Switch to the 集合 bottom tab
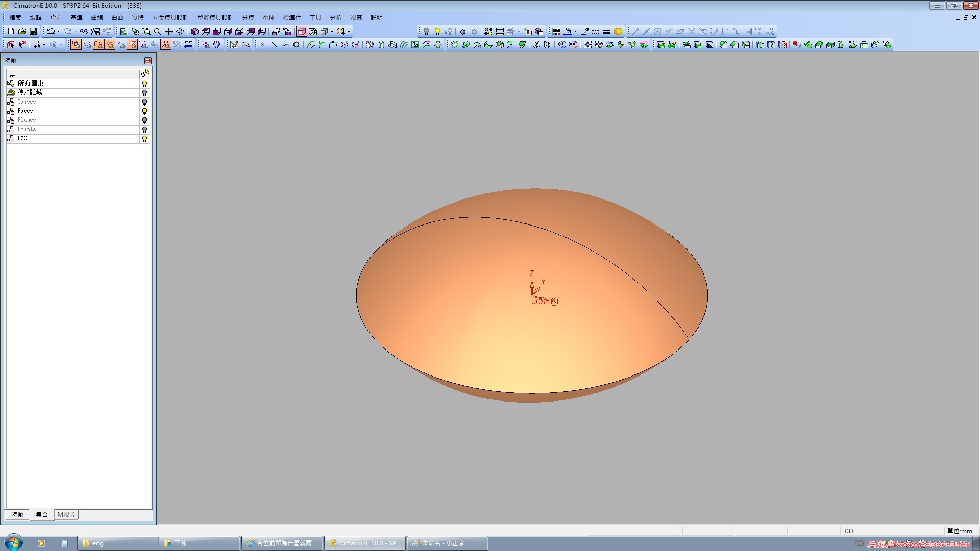Image resolution: width=980 pixels, height=551 pixels. (42, 514)
